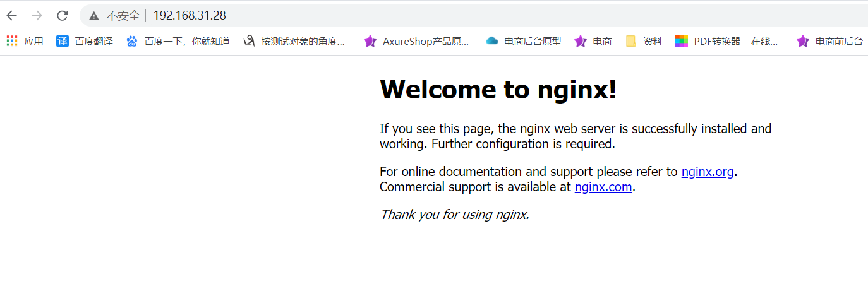This screenshot has width=868, height=296.
Task: Open the 资料 bookmark folder
Action: [644, 41]
